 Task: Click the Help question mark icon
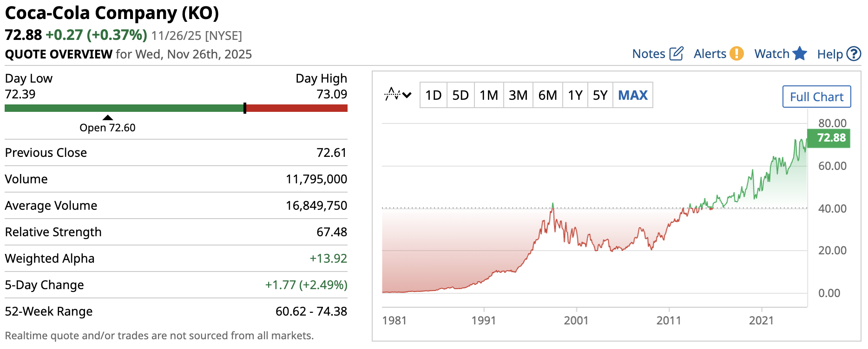click(x=854, y=54)
